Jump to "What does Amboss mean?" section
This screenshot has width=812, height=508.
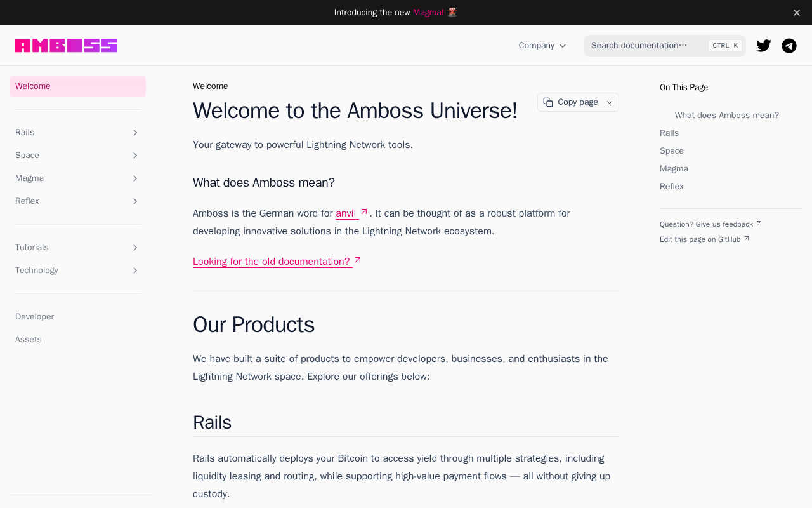[x=726, y=116]
